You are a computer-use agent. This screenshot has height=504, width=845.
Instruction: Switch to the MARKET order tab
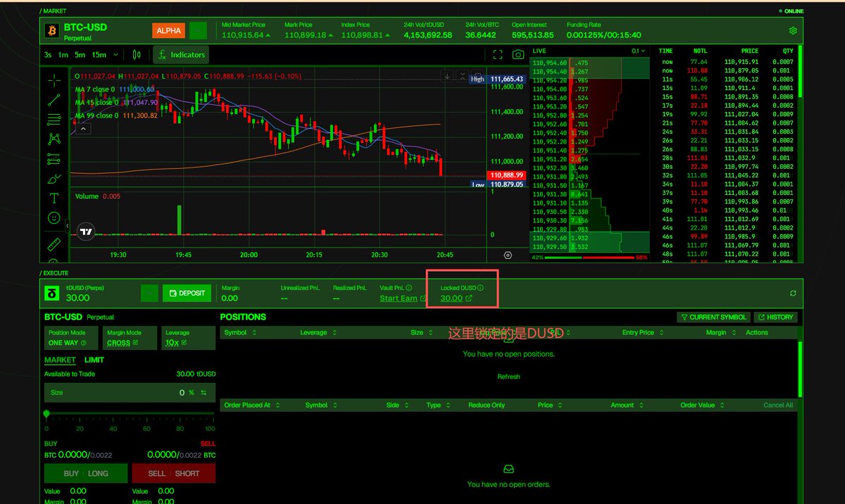pos(60,360)
